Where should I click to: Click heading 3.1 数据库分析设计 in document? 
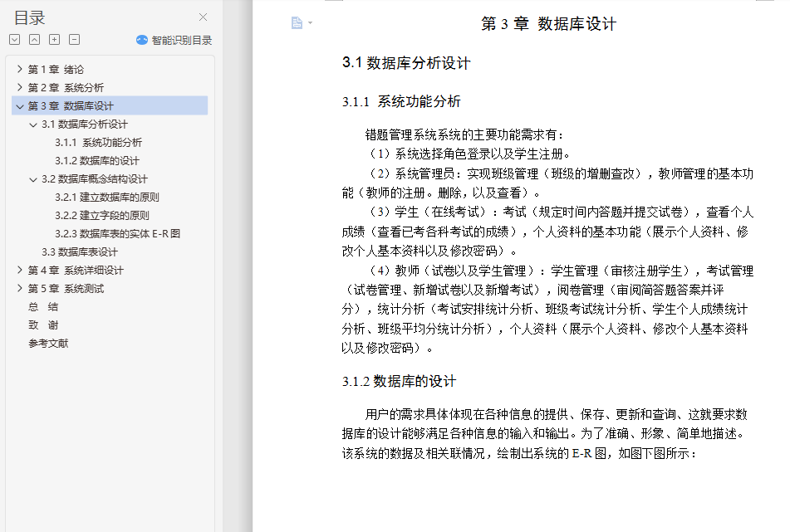click(406, 63)
